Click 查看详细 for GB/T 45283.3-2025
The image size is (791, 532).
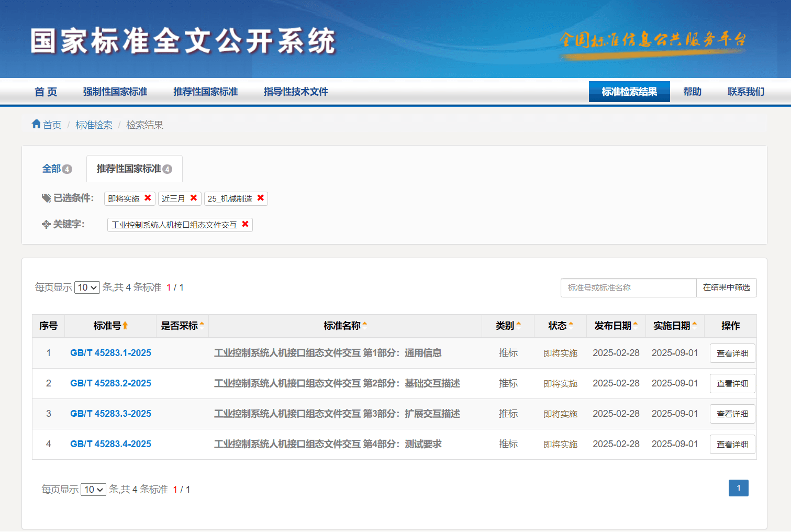point(732,414)
